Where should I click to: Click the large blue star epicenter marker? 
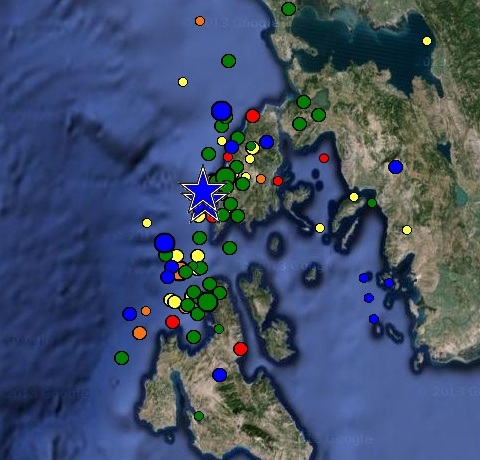[x=202, y=191]
